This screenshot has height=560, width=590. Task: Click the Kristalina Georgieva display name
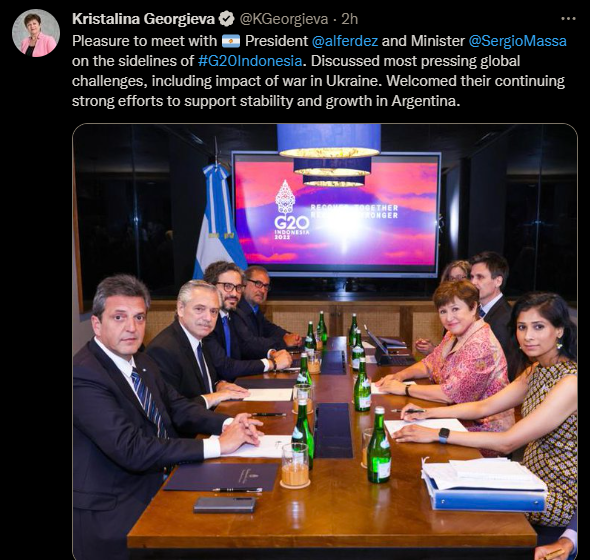(x=143, y=19)
